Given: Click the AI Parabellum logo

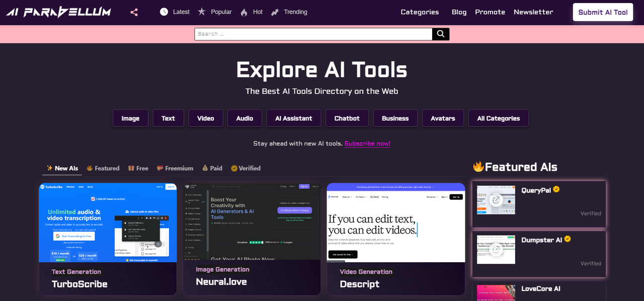Looking at the screenshot, I should [x=58, y=12].
